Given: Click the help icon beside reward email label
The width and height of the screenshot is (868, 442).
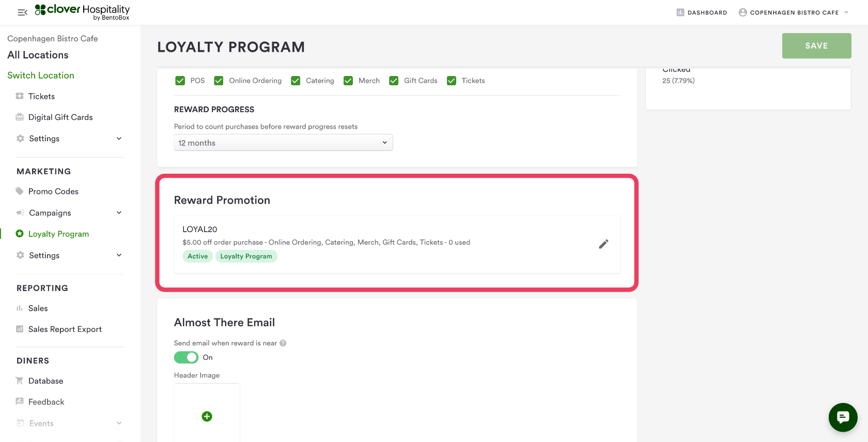Looking at the screenshot, I should 283,343.
